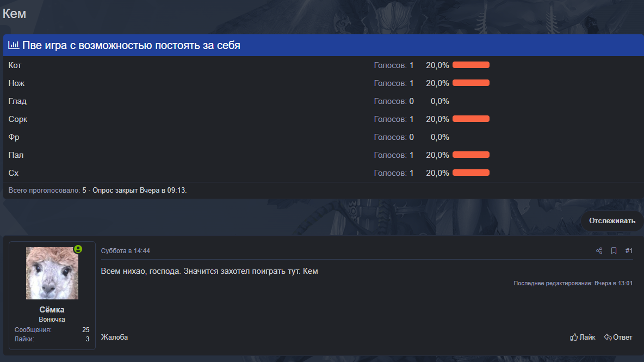Report the post via Жалоба
This screenshot has height=362, width=644.
tap(114, 338)
